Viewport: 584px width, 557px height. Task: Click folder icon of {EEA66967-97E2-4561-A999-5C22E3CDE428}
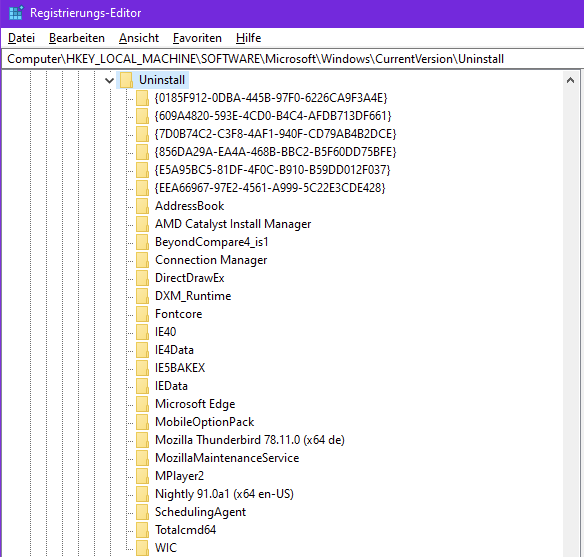pyautogui.click(x=142, y=188)
